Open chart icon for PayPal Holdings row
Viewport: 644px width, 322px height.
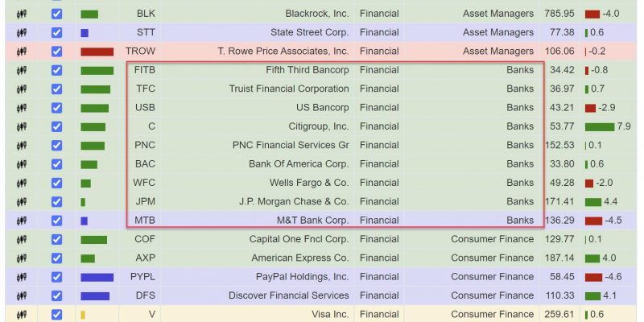[x=22, y=277]
